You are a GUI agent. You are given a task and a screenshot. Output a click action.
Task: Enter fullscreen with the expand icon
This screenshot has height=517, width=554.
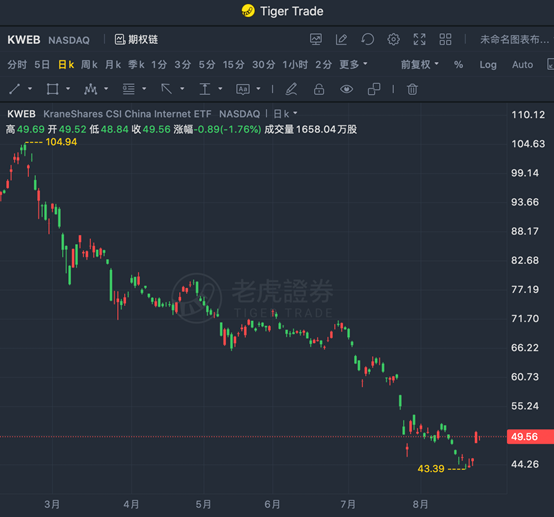(x=419, y=39)
